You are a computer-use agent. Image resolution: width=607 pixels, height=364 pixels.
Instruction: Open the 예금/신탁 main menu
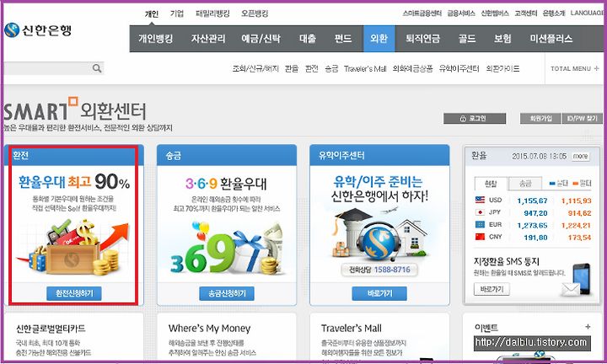pyautogui.click(x=261, y=39)
